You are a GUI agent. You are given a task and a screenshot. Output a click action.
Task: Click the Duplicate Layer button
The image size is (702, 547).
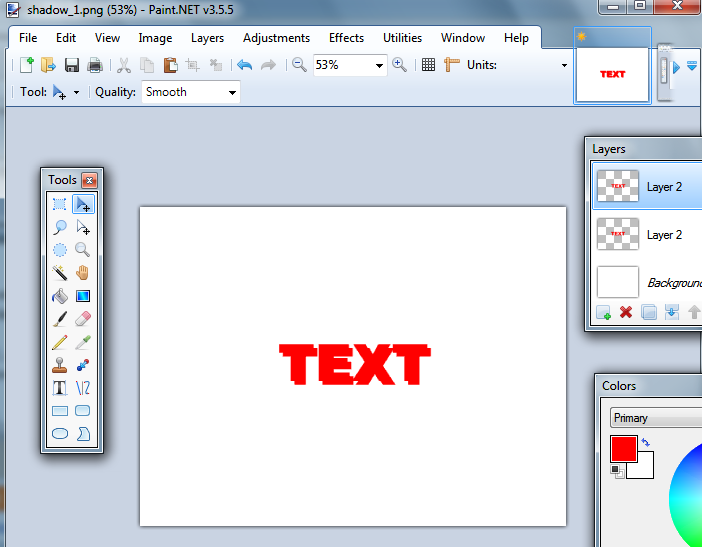[649, 312]
